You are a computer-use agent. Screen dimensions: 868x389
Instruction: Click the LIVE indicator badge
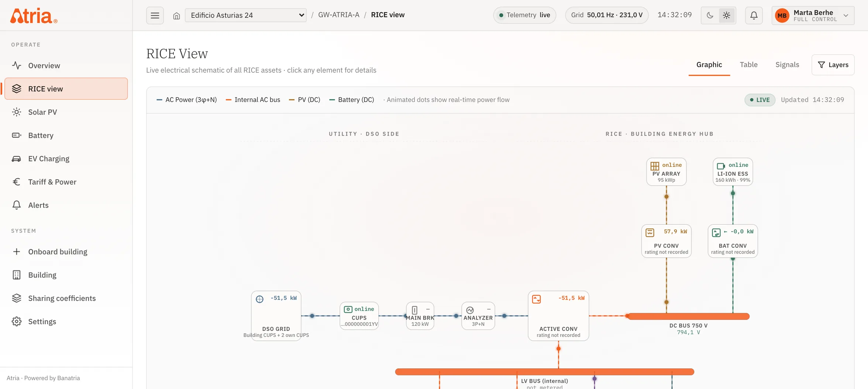click(x=760, y=100)
